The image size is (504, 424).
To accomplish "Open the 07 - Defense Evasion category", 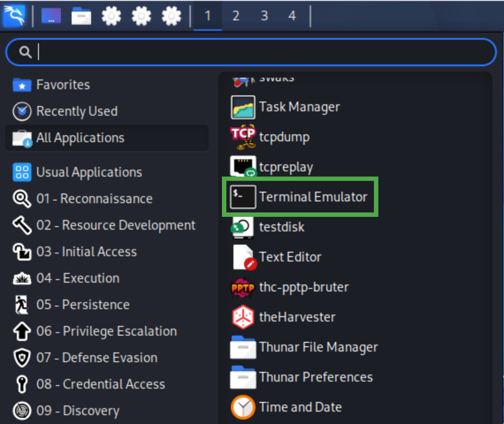I will click(x=107, y=357).
